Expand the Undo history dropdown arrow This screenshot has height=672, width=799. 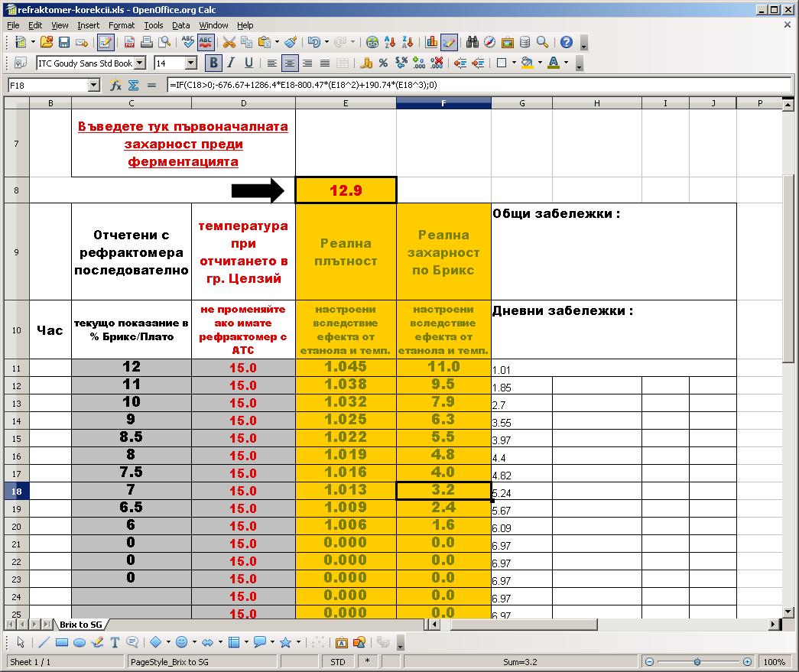(x=326, y=42)
